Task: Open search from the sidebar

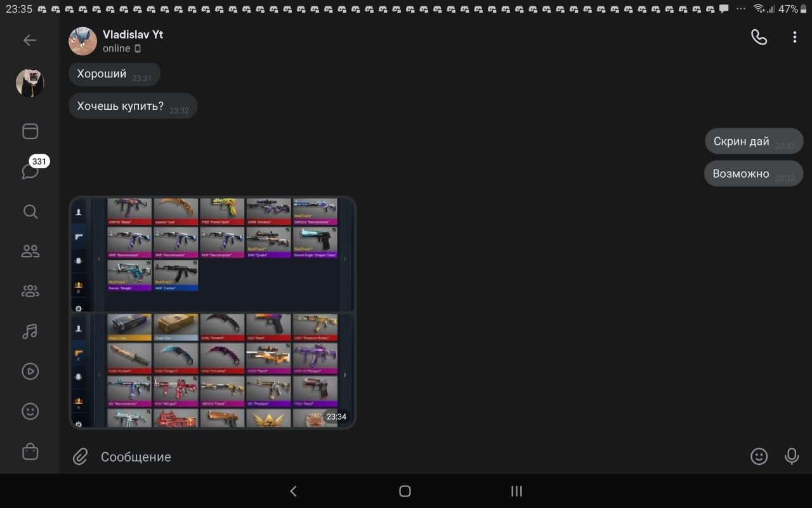Action: pos(30,211)
